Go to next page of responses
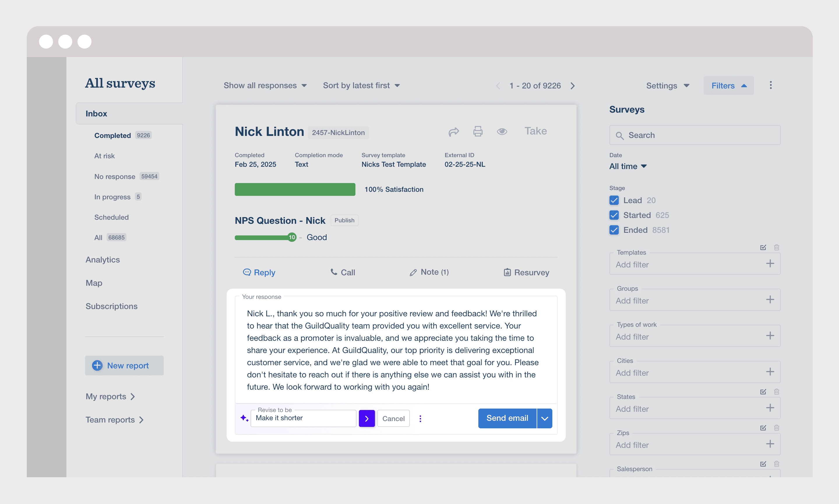The image size is (839, 504). [x=573, y=86]
